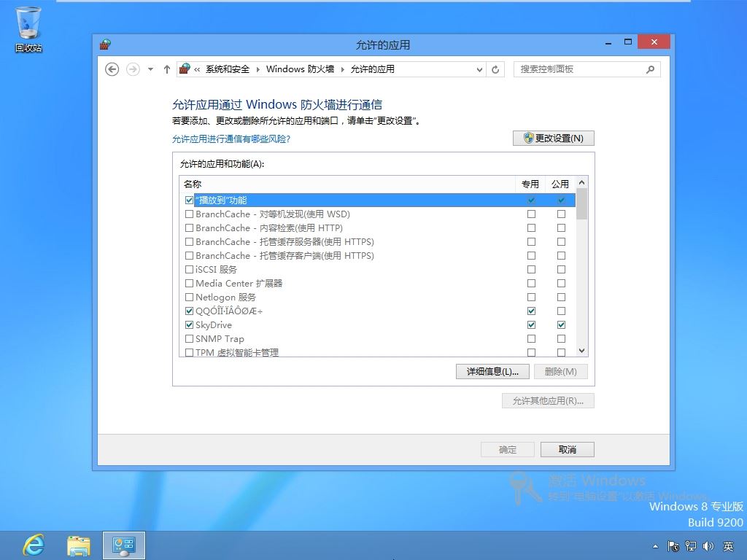747x560 pixels.
Task: Click the list scrollbar thumb
Action: (581, 204)
